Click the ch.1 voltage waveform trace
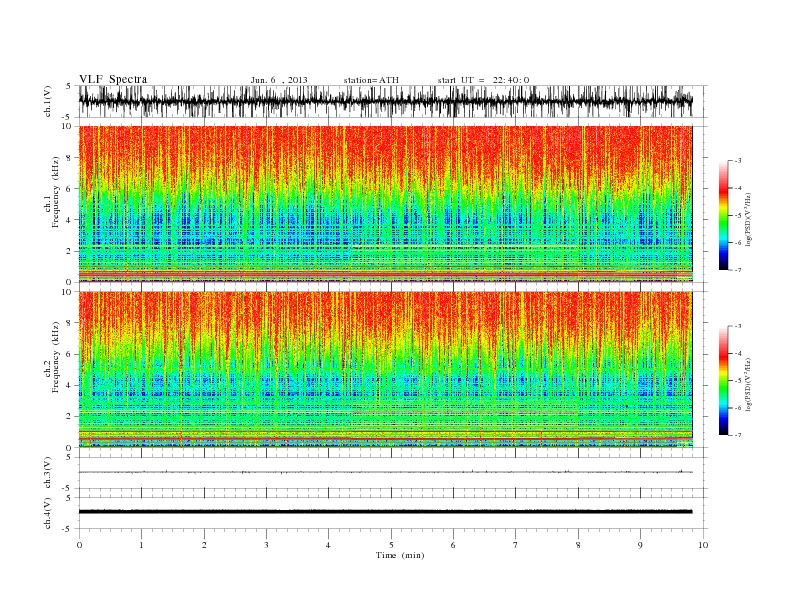Viewport: 792px width, 612px height. coord(385,101)
